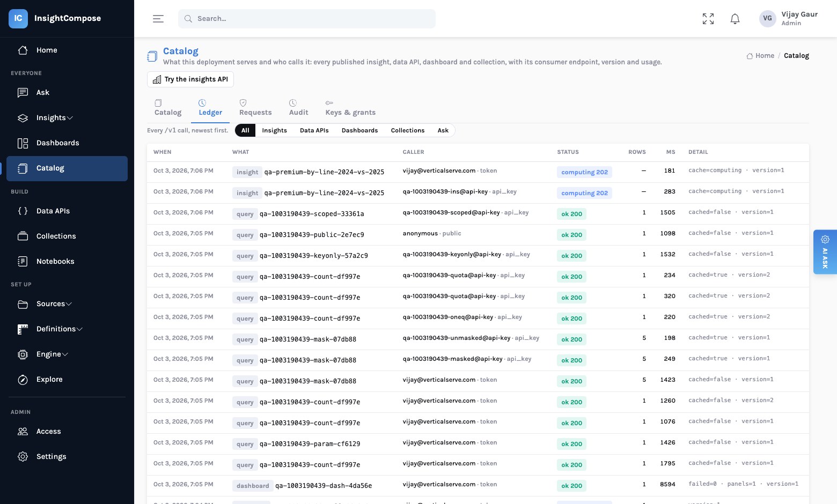Click the Access users icon
The image size is (837, 504).
pyautogui.click(x=23, y=432)
